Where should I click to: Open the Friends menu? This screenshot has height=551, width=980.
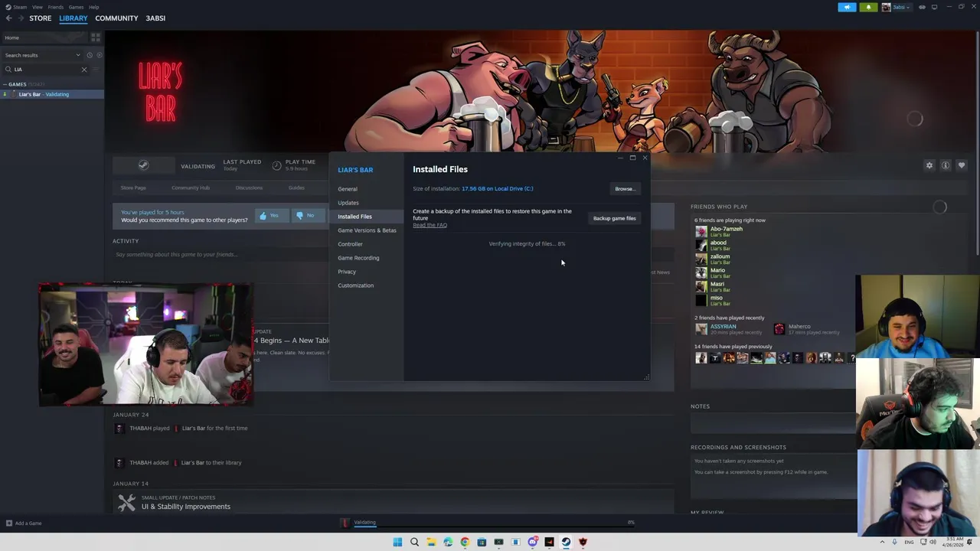[56, 7]
